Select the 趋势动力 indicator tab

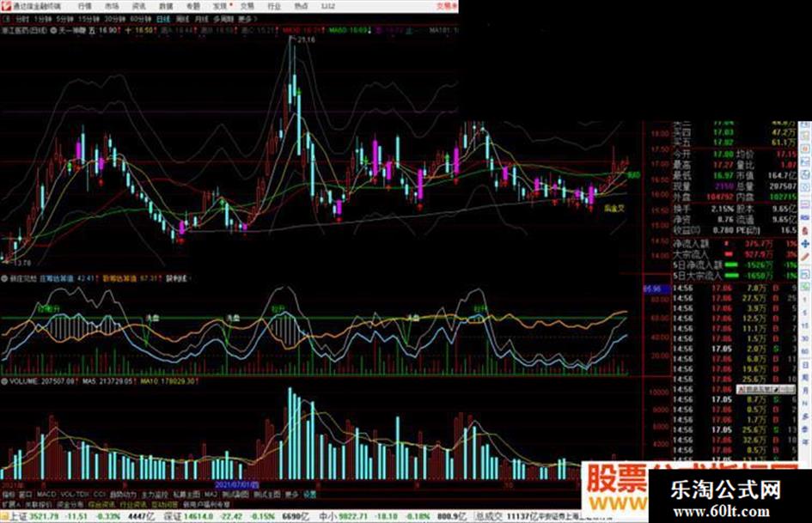click(123, 495)
